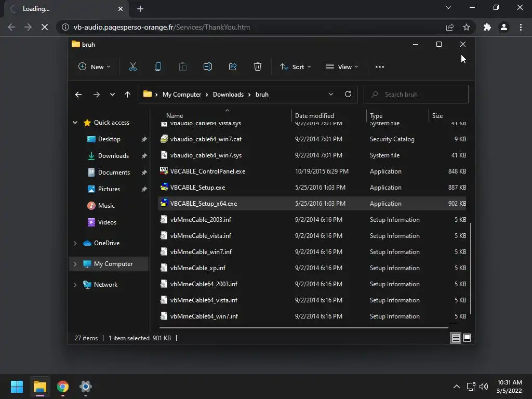Open Chrome tab search chevron
The width and height of the screenshot is (532, 399).
tap(448, 7)
